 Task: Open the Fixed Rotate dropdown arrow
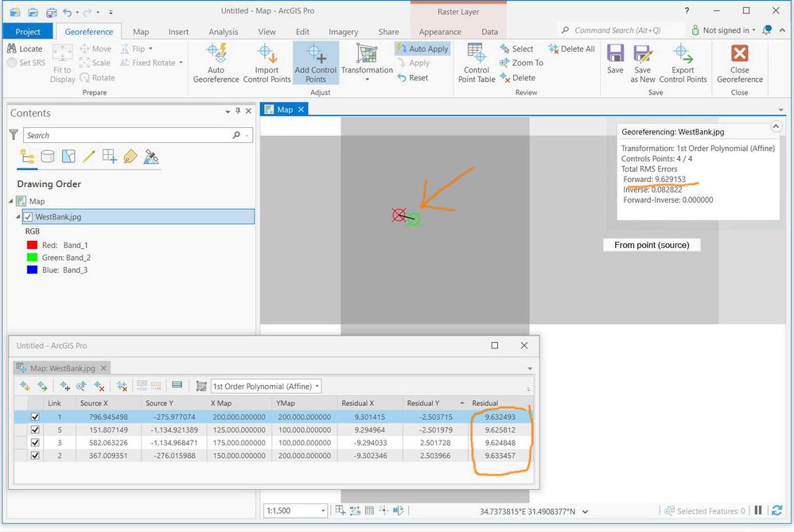(181, 63)
